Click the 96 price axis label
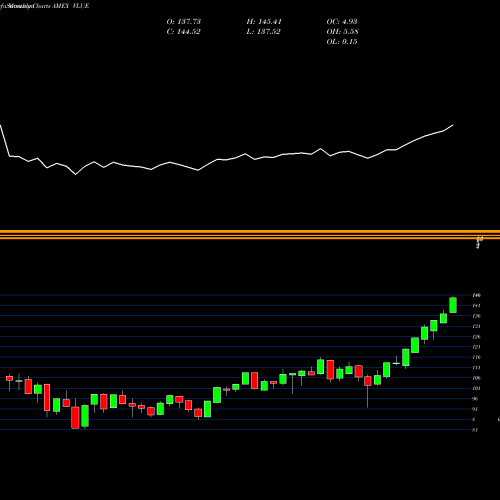 pos(475,398)
